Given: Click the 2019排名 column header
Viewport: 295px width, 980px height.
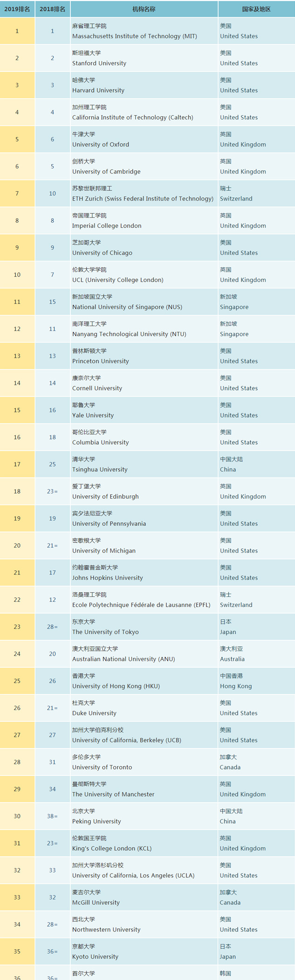Looking at the screenshot, I should tap(17, 9).
